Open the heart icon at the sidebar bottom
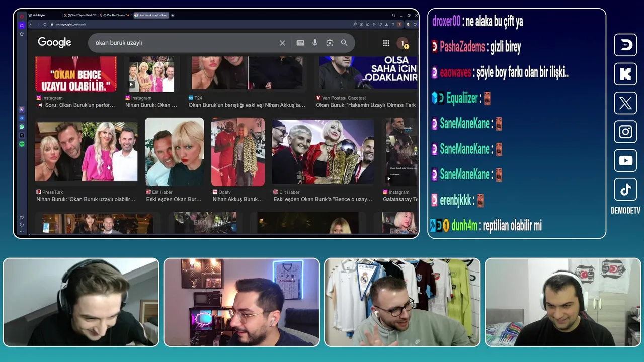 (22, 218)
